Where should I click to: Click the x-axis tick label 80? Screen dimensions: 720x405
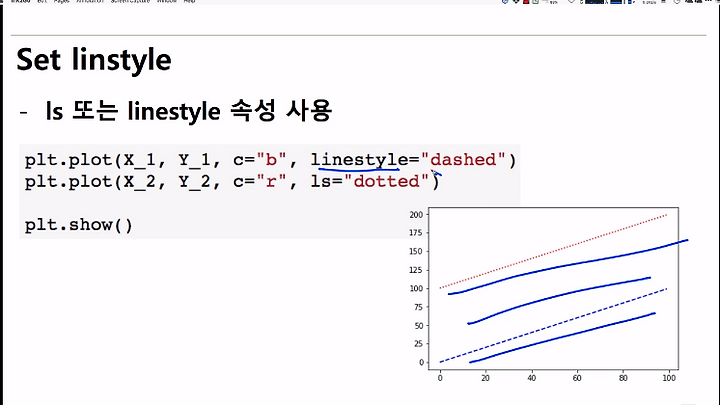coord(623,378)
